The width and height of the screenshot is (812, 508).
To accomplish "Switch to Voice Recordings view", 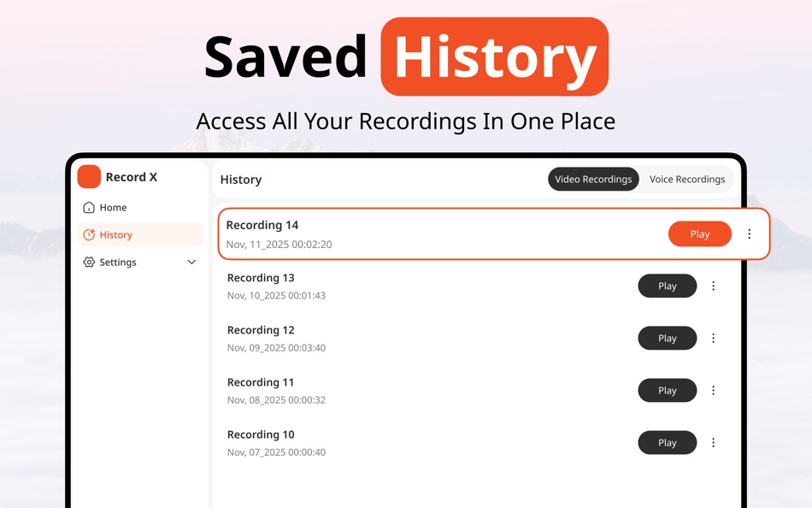I will tap(687, 179).
